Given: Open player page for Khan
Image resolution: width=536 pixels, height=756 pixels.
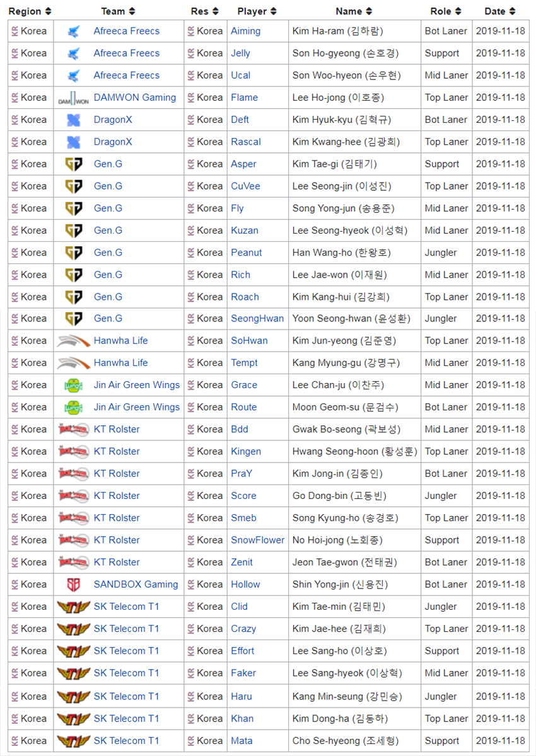Looking at the screenshot, I should [242, 718].
